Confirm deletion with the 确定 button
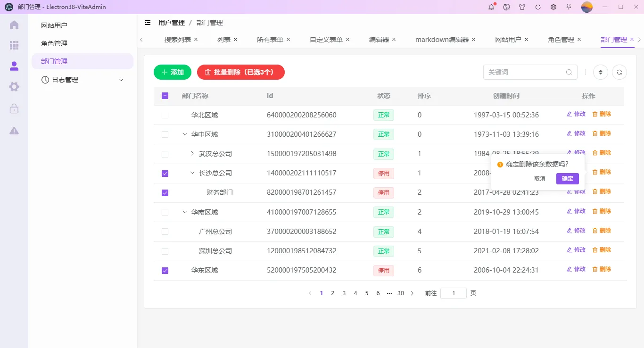Image resolution: width=644 pixels, height=348 pixels. click(x=568, y=179)
